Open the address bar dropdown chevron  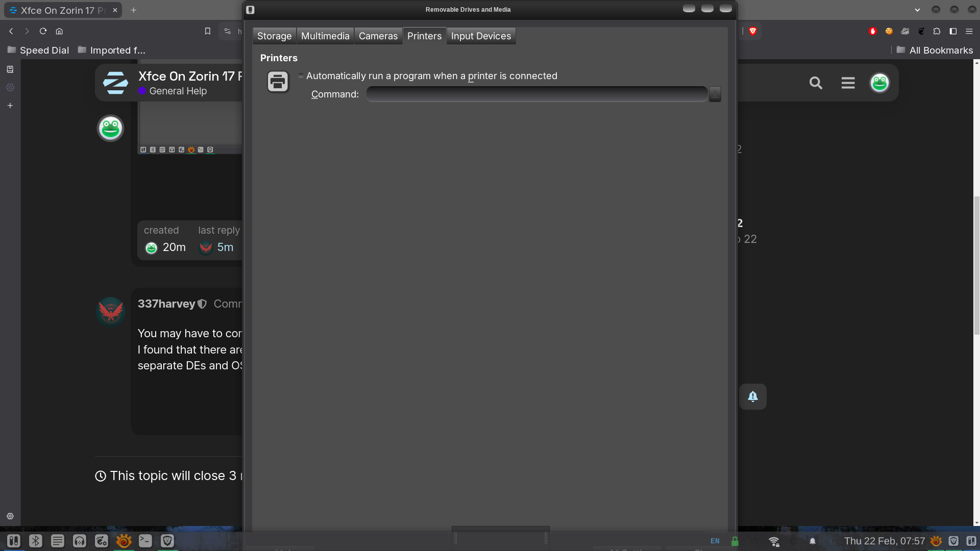917,10
